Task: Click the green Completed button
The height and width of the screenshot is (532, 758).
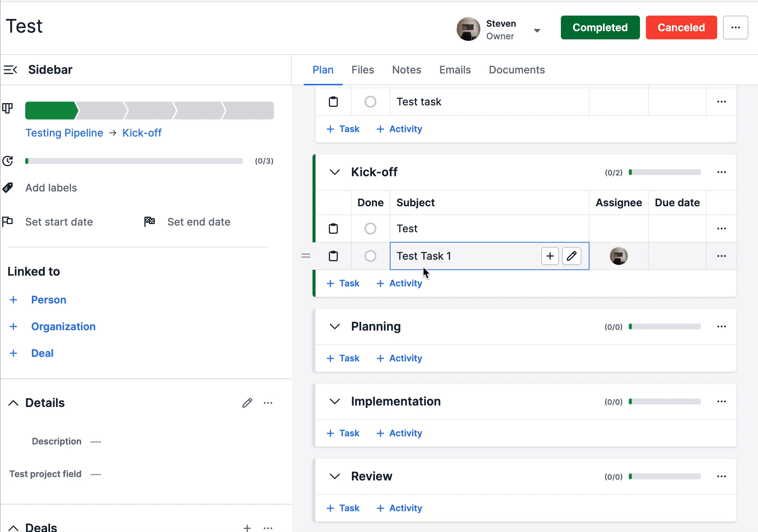Action: click(x=600, y=27)
